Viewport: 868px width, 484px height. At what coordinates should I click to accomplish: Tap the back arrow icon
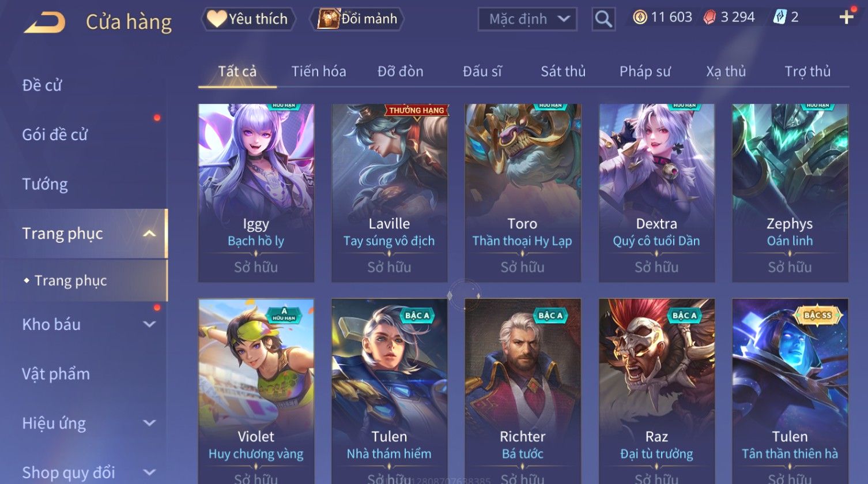pos(44,22)
